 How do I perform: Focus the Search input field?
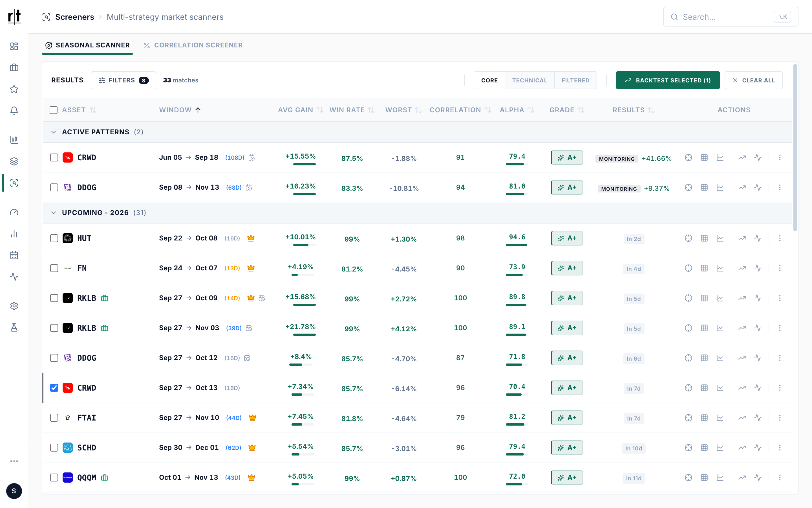[x=731, y=17]
